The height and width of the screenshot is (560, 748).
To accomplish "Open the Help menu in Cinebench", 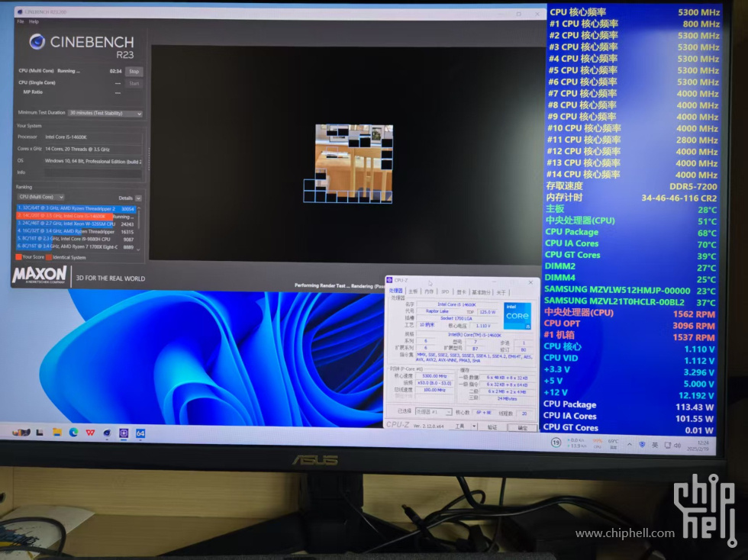I will 34,21.
